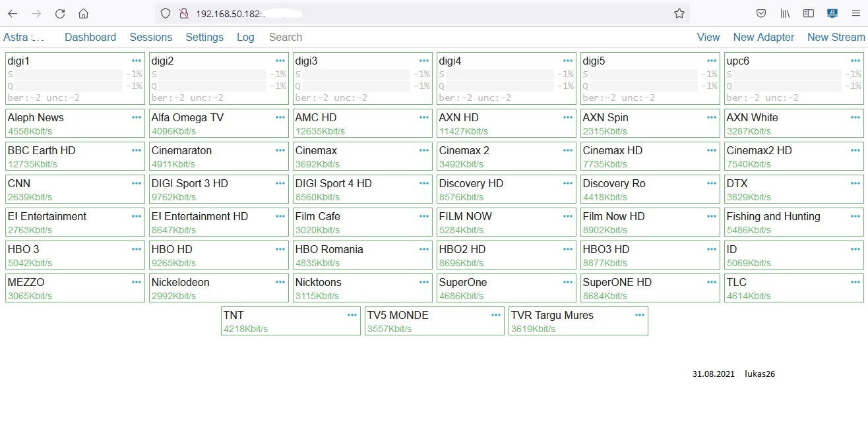The height and width of the screenshot is (427, 868).
Task: Open the AXN HD stream
Action: [507, 123]
